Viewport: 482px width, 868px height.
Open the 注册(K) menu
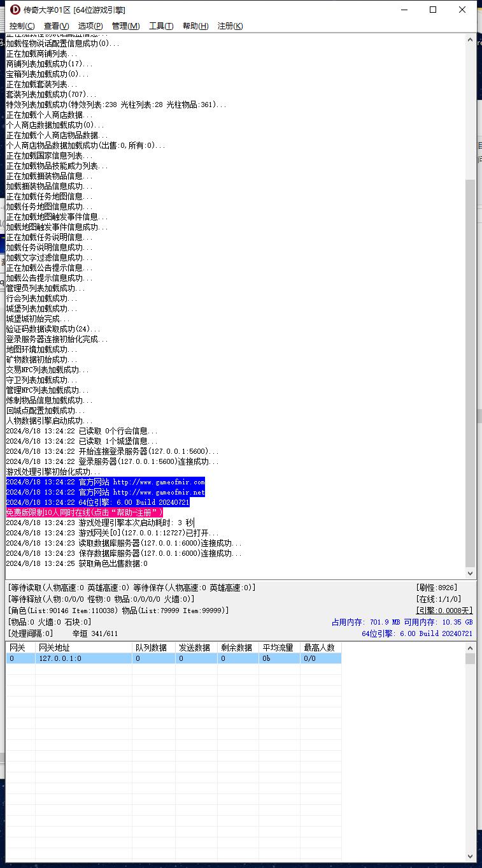[230, 25]
